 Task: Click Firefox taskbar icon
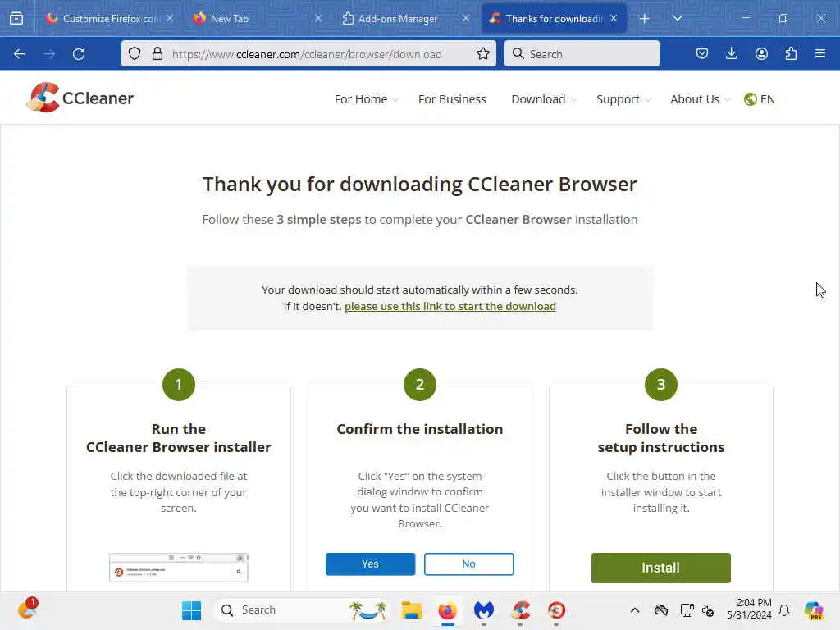point(447,610)
